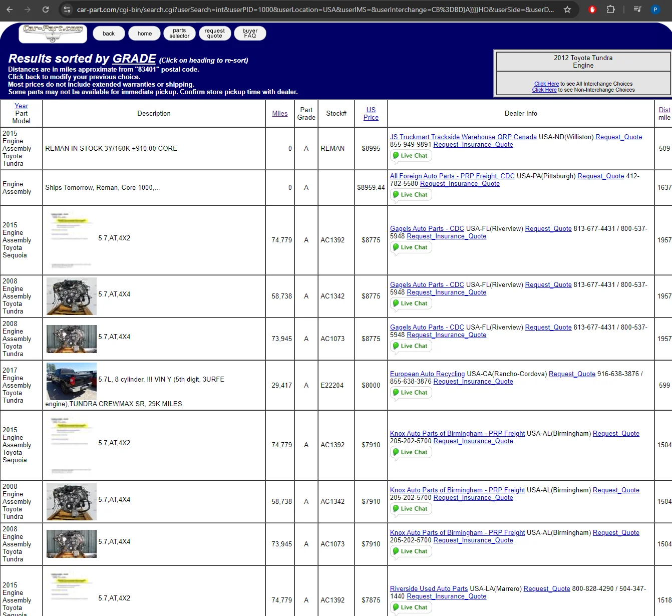672x616 pixels.
Task: Reload the page with browser refresh icon
Action: click(46, 10)
